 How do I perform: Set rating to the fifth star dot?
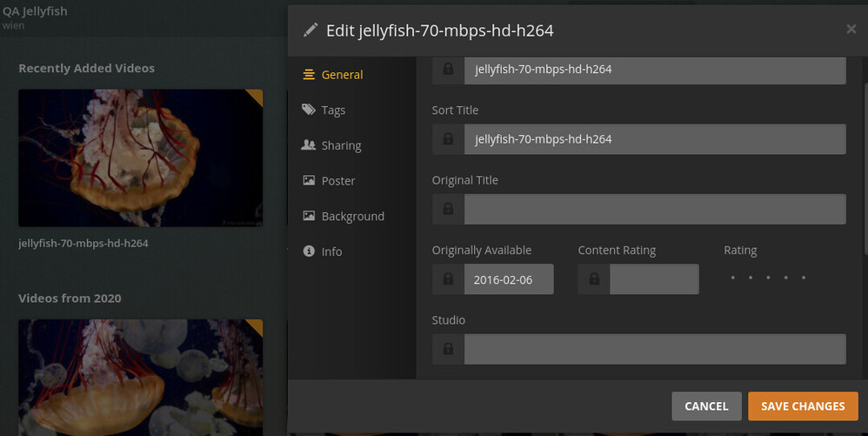pyautogui.click(x=804, y=278)
